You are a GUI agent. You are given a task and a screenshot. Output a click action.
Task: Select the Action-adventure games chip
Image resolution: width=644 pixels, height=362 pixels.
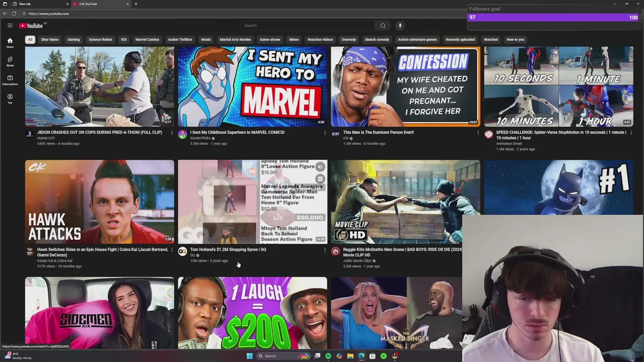[x=417, y=40]
